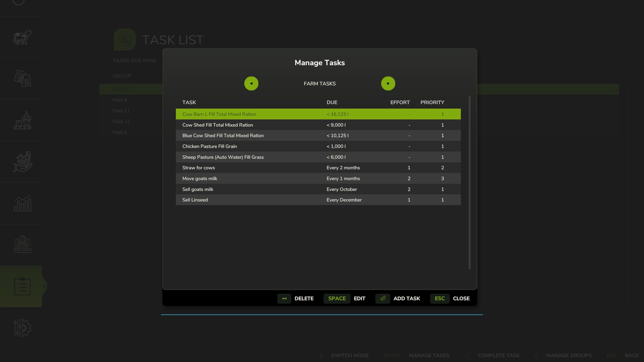Open the Adjust Spray Levels icon
This screenshot has width=644, height=362.
click(x=22, y=245)
